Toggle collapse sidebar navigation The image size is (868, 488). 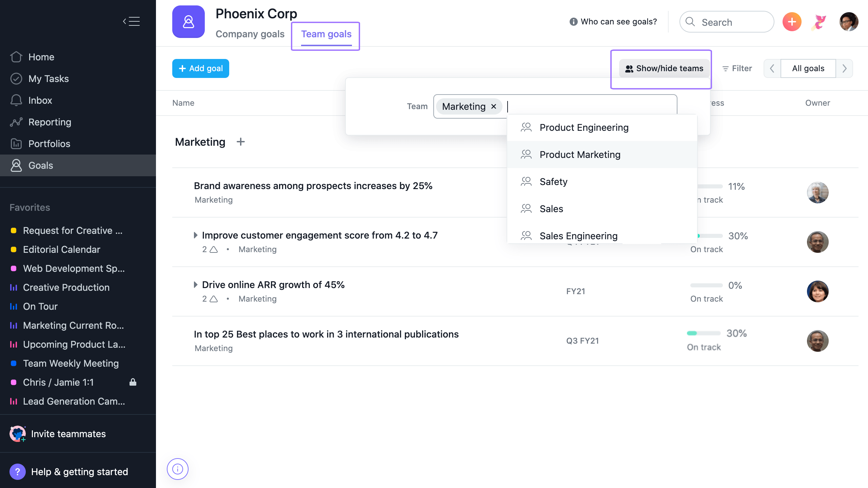pos(131,21)
